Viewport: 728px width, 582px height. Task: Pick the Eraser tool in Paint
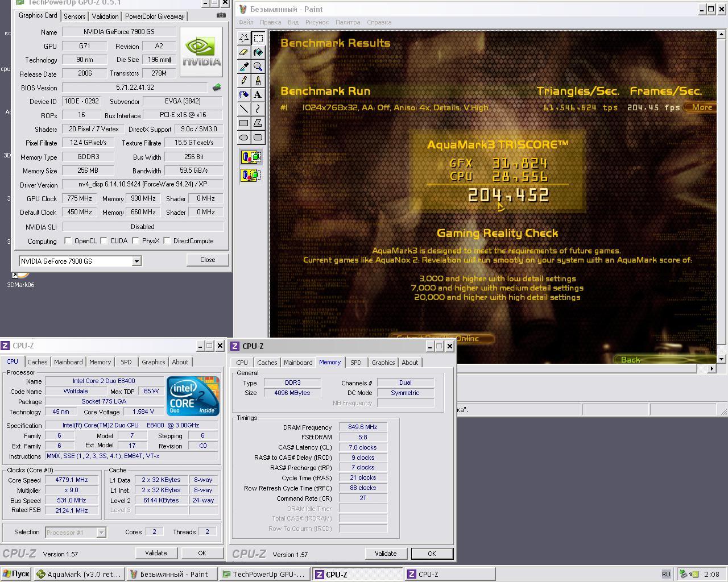click(x=244, y=52)
